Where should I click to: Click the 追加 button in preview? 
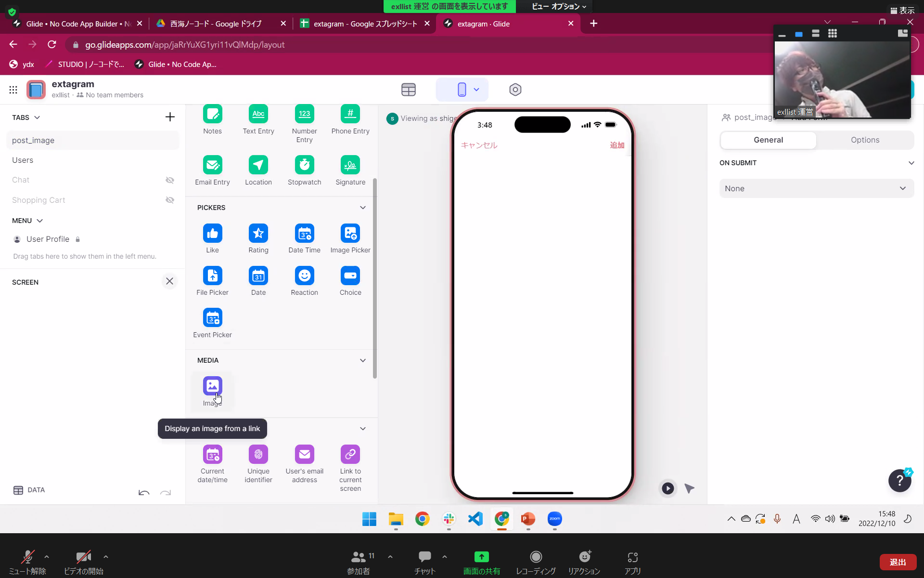617,145
